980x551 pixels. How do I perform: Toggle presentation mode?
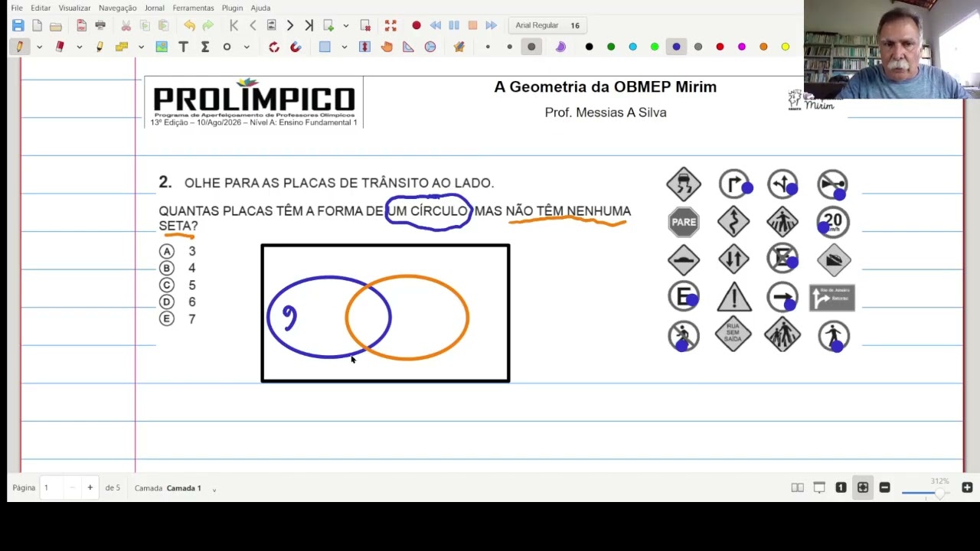pos(819,488)
